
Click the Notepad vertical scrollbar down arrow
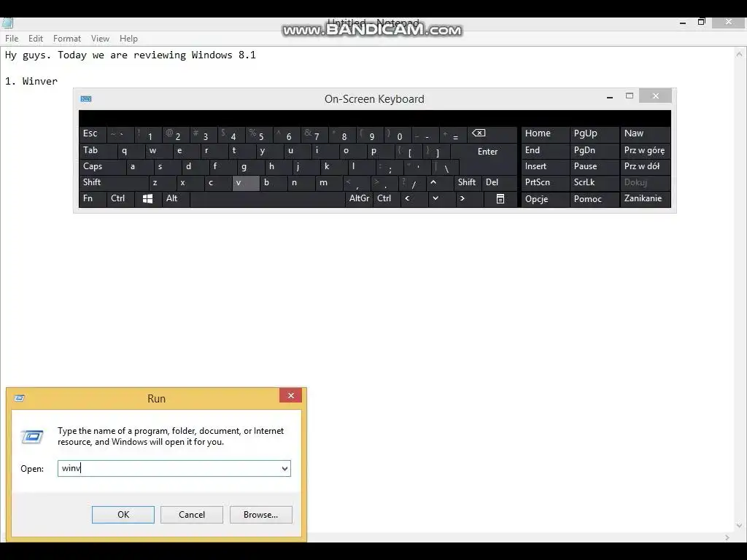click(740, 526)
